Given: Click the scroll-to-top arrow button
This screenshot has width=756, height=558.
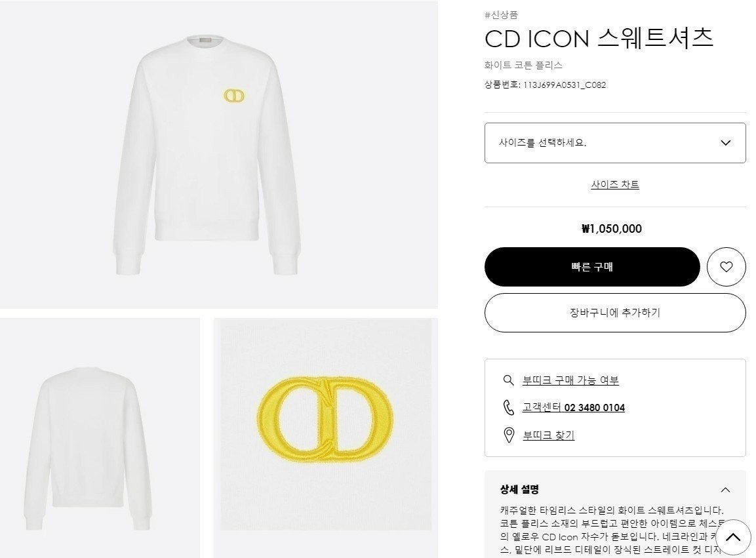Looking at the screenshot, I should (733, 537).
